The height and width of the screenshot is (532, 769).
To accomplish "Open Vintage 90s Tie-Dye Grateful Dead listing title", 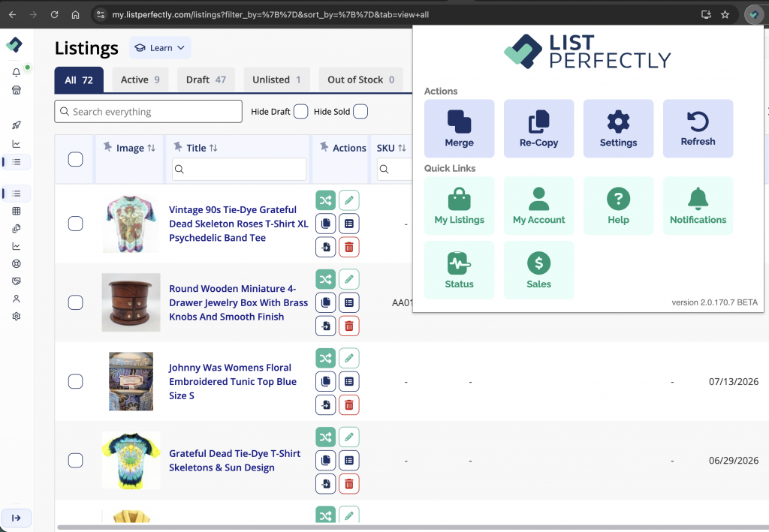I will (x=238, y=224).
